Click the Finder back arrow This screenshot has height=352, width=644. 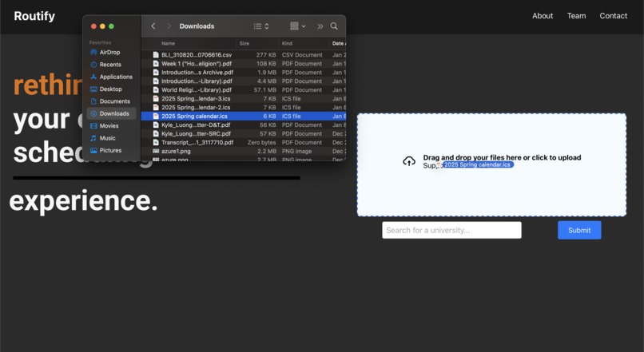(x=153, y=26)
